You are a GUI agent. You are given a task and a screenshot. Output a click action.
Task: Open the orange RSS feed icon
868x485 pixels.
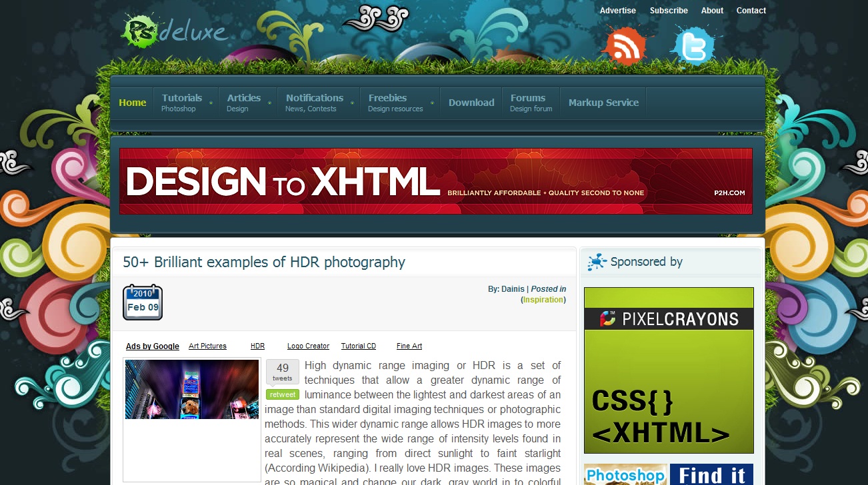(x=624, y=45)
